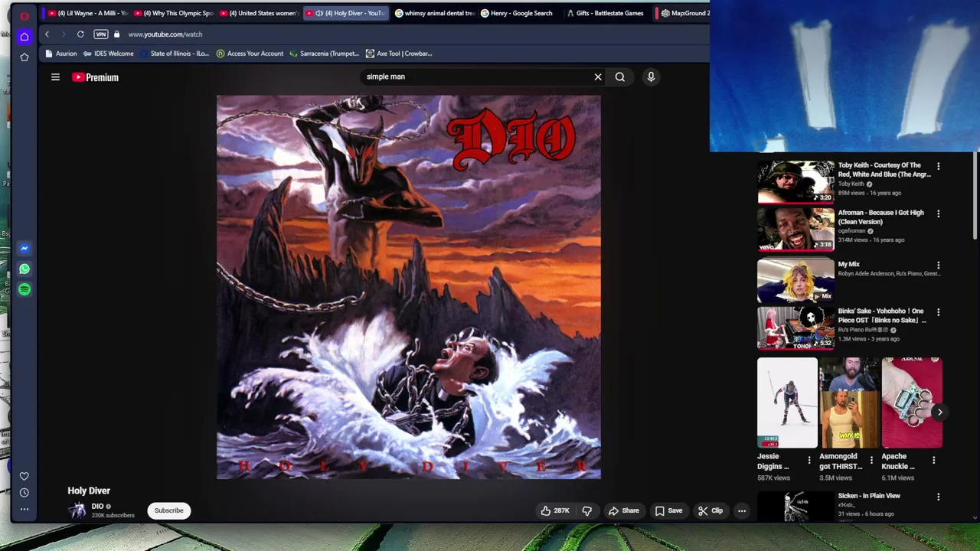This screenshot has height=551, width=980.
Task: Open the Toby Keith video thumbnail
Action: click(795, 181)
